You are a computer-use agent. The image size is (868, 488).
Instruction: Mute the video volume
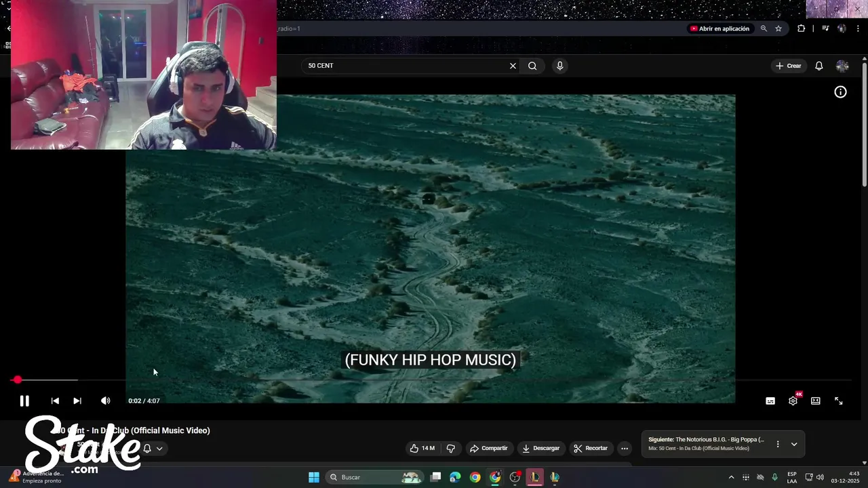105,401
